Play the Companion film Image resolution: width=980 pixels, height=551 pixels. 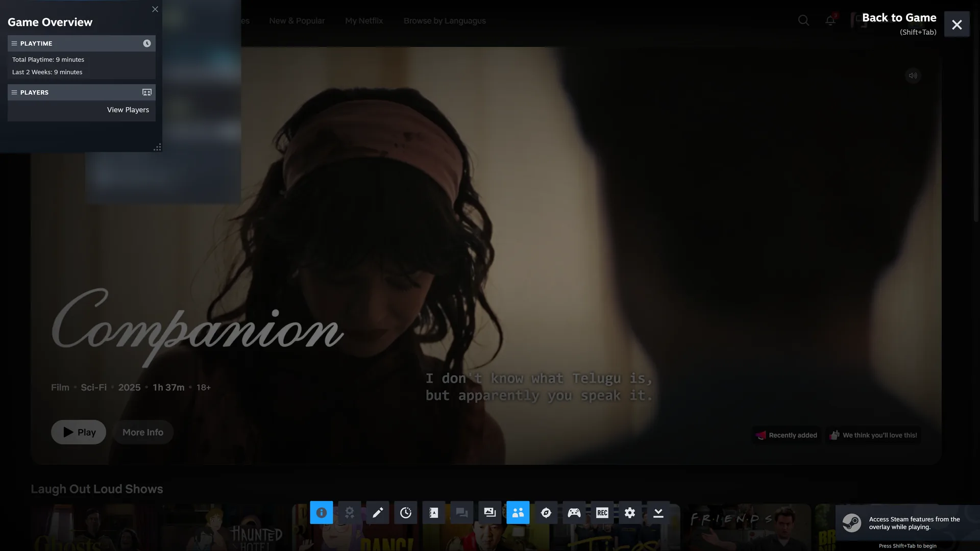[79, 432]
